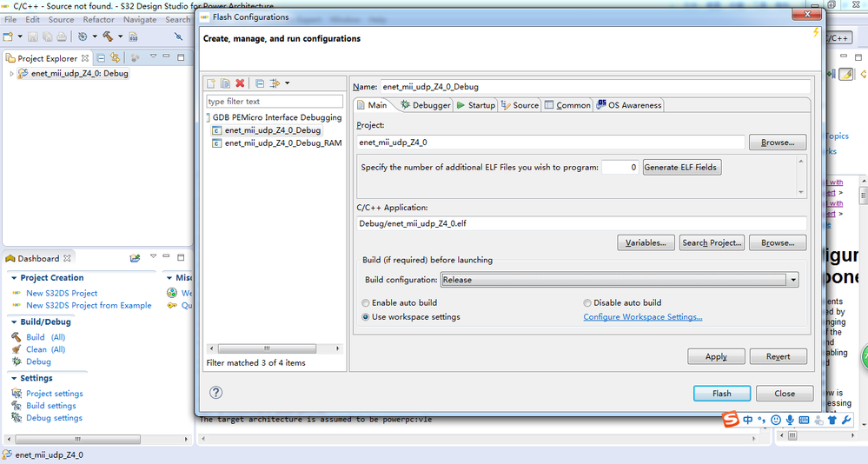Click the configuration Name input field
This screenshot has width=868, height=464.
coord(595,86)
